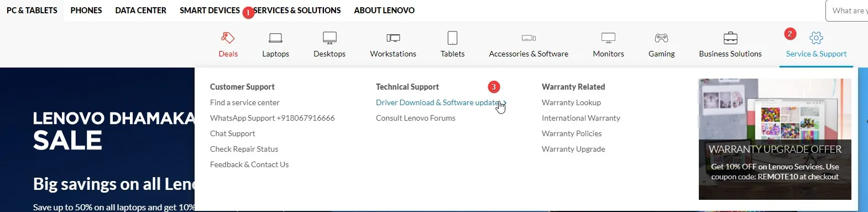868x212 pixels.
Task: Click the Warranty Upgrade Offer banner image
Action: pyautogui.click(x=775, y=139)
